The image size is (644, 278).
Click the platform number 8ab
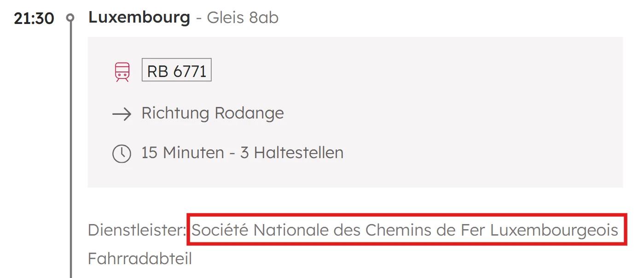tap(264, 18)
